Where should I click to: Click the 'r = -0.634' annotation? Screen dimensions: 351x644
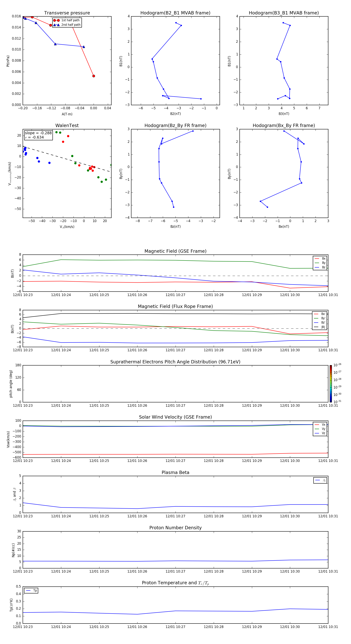click(x=35, y=137)
